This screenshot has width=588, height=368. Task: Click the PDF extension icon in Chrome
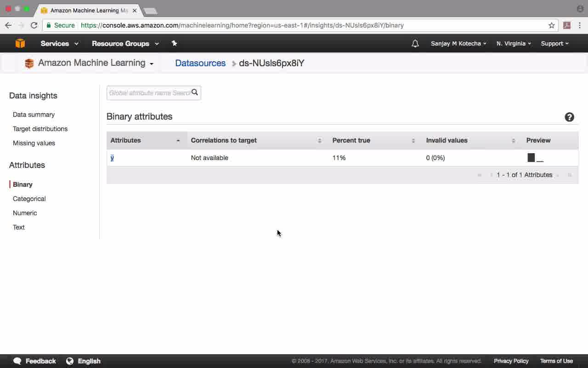click(x=567, y=25)
